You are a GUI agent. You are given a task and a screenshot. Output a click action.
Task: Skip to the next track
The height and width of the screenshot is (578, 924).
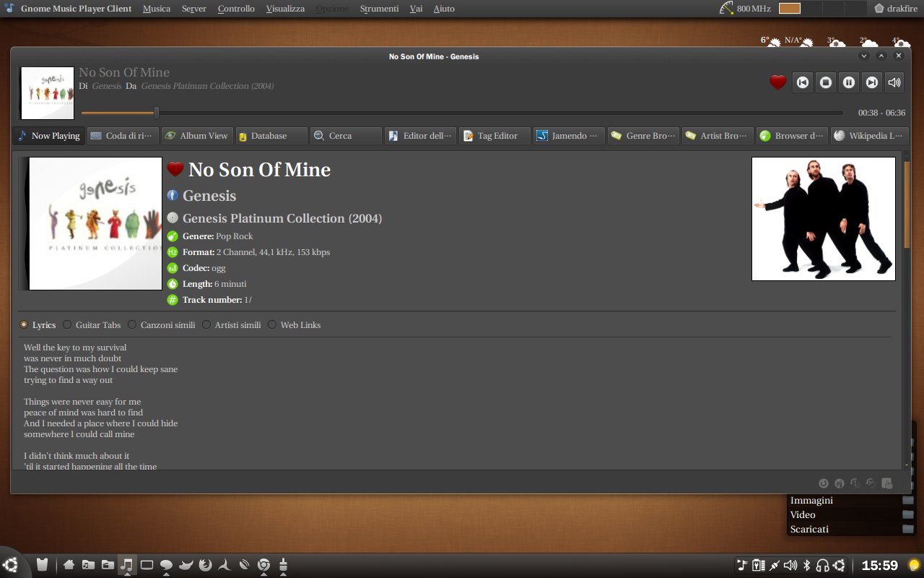point(872,82)
